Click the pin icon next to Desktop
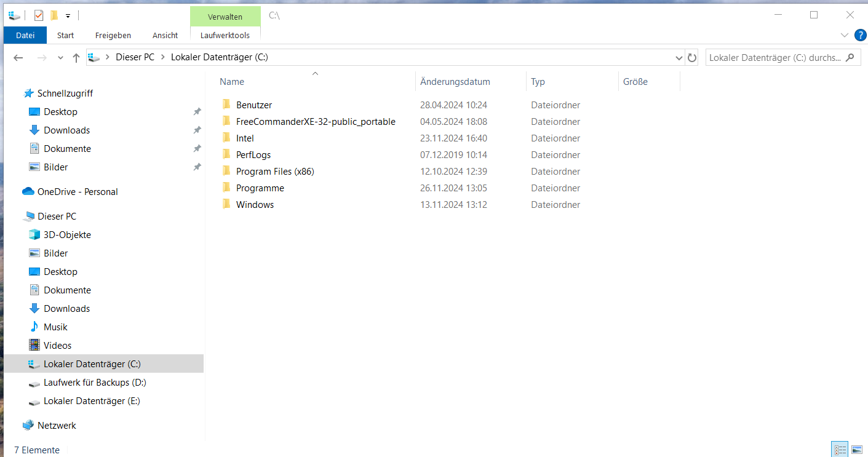Viewport: 868px width, 457px height. (x=197, y=112)
